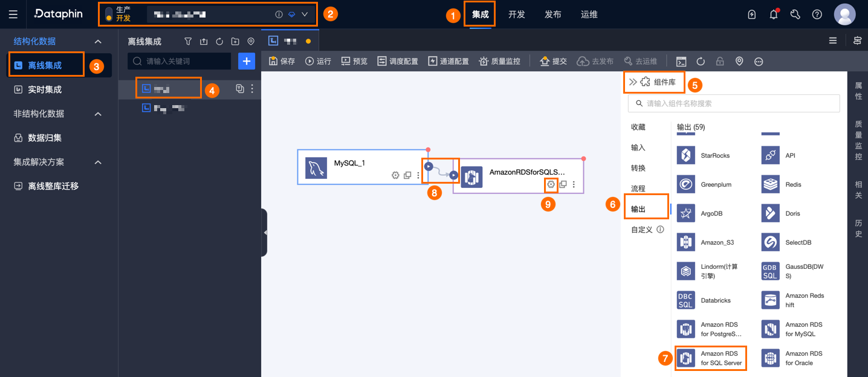Open settings gear on AmazonRDSforSQLServer node

point(551,184)
